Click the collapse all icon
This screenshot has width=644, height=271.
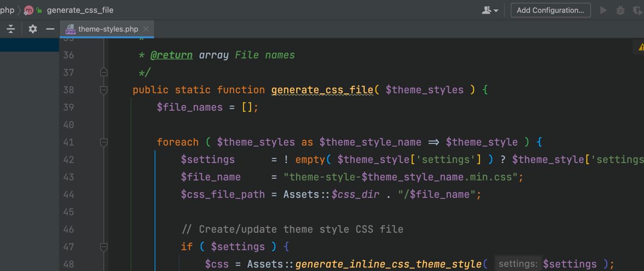(x=11, y=29)
